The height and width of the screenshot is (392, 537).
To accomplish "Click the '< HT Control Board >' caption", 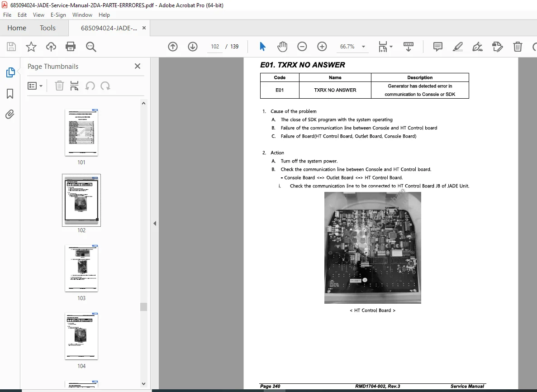I will pyautogui.click(x=373, y=311).
